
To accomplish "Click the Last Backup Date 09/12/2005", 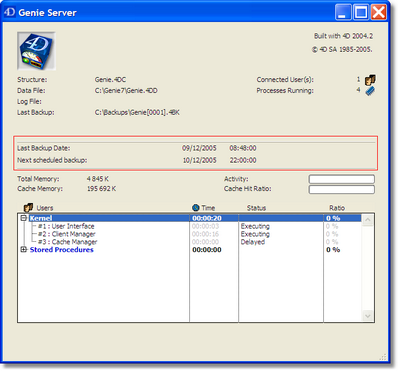I will [199, 148].
